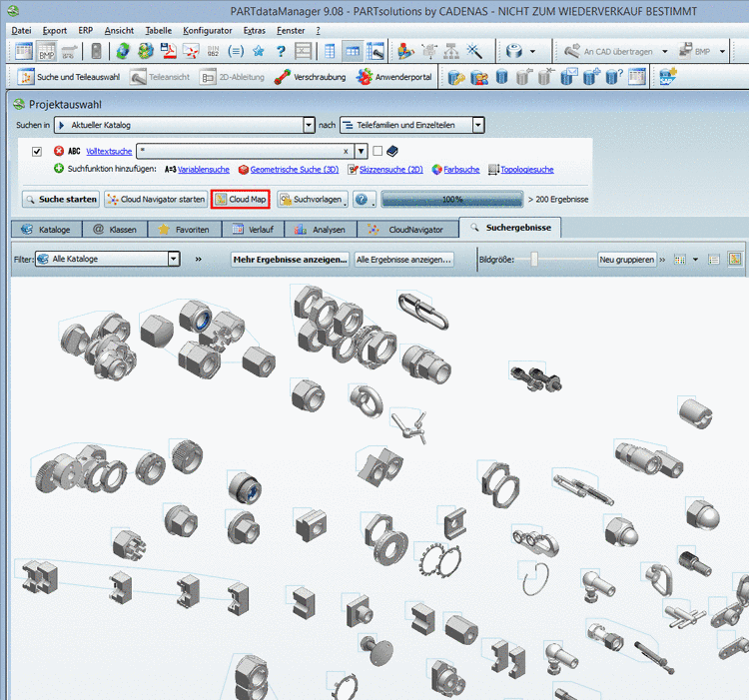The image size is (749, 700).
Task: Click the blue table column icon
Action: point(330,51)
